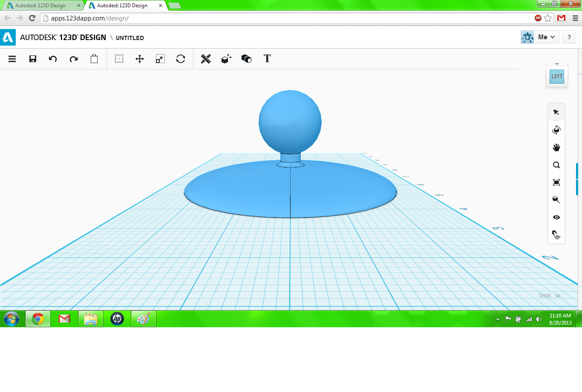Select the blue sphere in the viewport
This screenshot has height=392, width=582.
click(290, 121)
